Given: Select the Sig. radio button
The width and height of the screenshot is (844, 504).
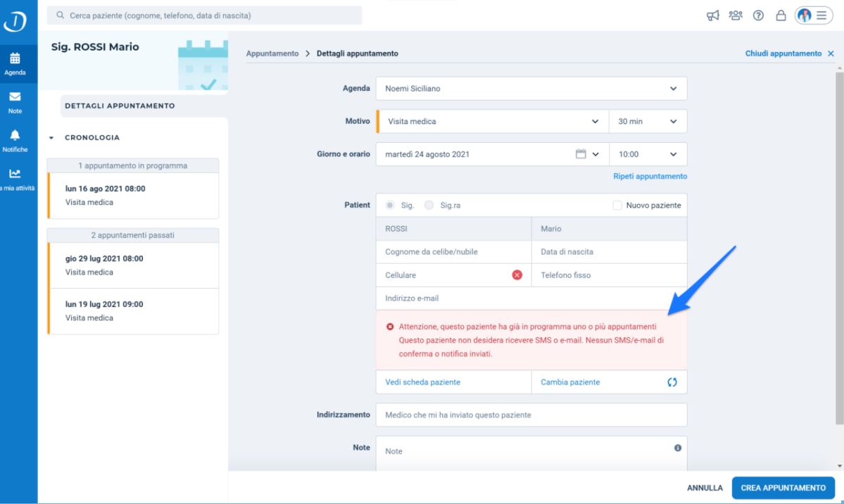Looking at the screenshot, I should [390, 205].
